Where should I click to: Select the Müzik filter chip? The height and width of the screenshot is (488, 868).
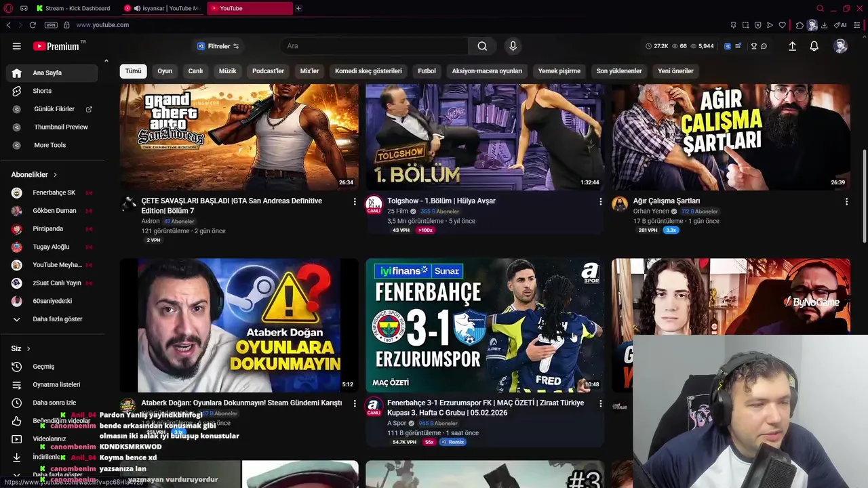(227, 71)
